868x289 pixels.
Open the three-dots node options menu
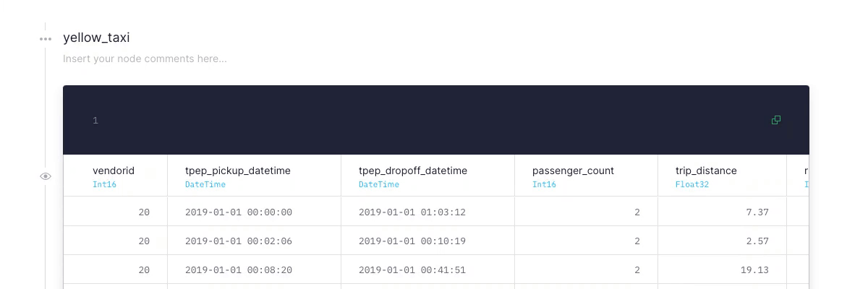click(46, 38)
